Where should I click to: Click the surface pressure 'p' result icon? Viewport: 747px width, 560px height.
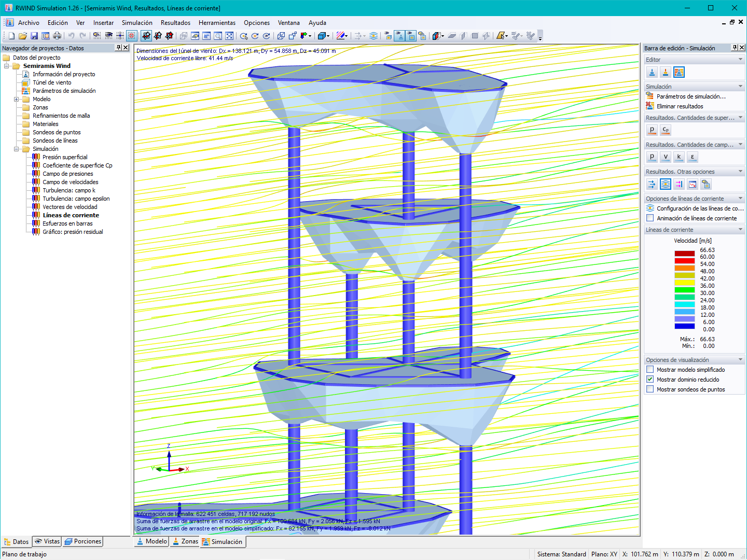tap(652, 130)
